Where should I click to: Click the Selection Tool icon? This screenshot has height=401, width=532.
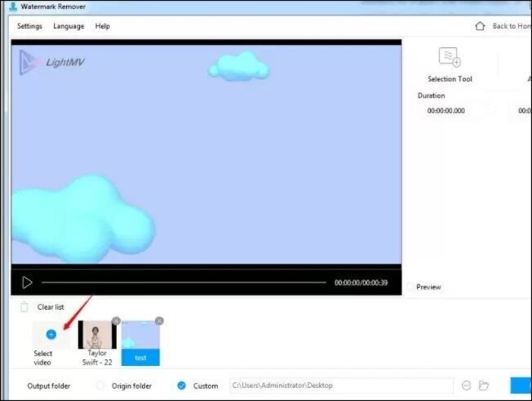pyautogui.click(x=450, y=57)
